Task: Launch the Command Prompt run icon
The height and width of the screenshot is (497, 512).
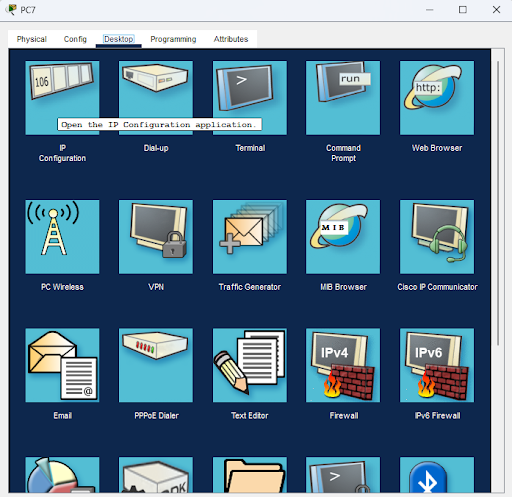Action: pyautogui.click(x=343, y=98)
